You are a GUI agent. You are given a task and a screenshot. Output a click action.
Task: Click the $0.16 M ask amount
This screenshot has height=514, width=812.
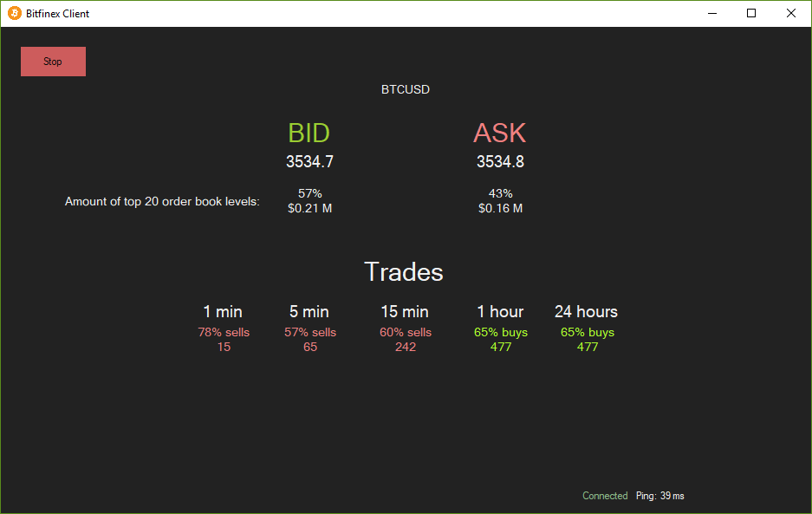[x=500, y=208]
